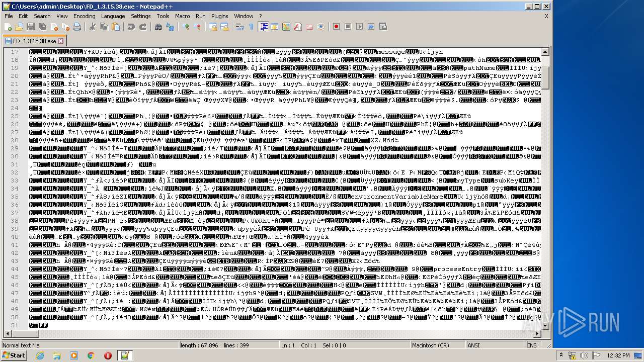Click the vertical scrollbar up arrow
644x362 pixels.
[545, 52]
